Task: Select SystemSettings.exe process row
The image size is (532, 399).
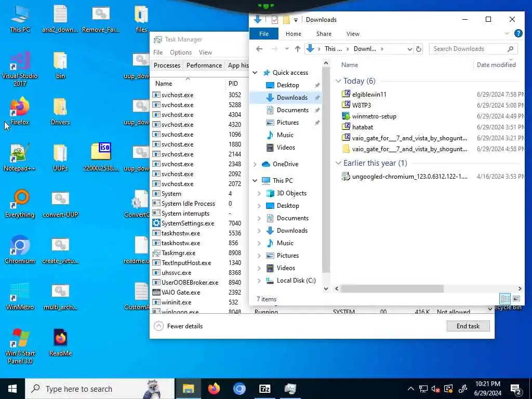Action: [x=187, y=223]
